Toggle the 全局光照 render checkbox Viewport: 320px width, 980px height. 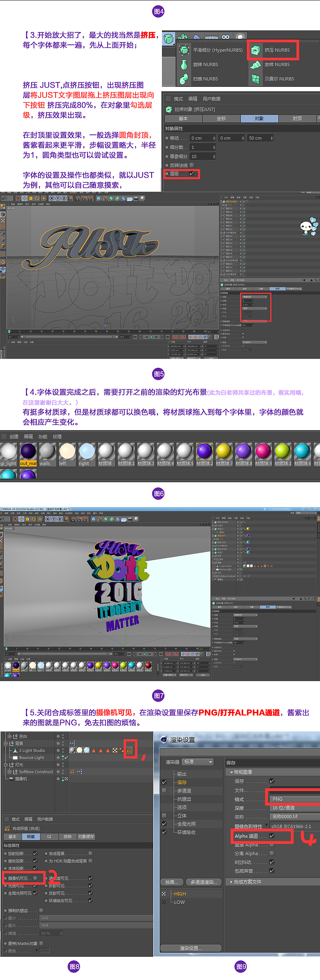(164, 824)
